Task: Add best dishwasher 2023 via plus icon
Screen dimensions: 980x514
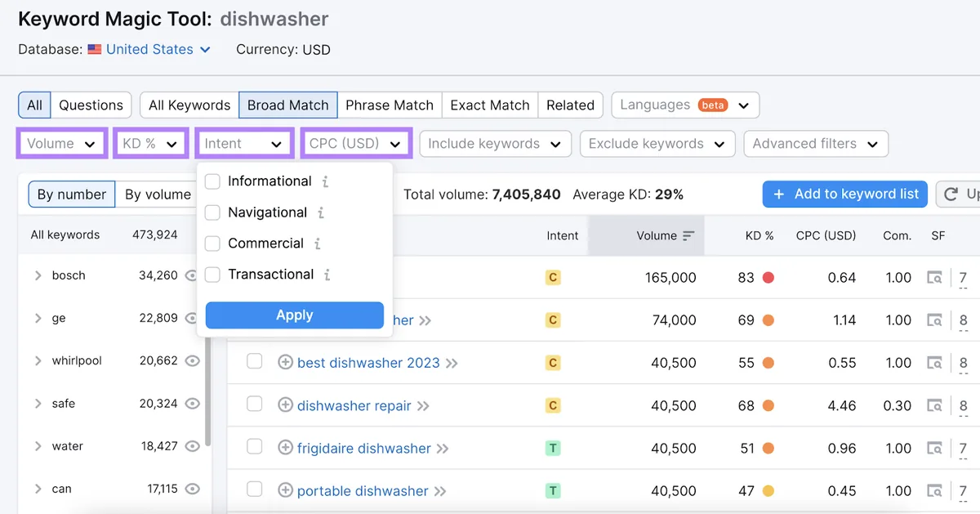Action: pyautogui.click(x=285, y=362)
